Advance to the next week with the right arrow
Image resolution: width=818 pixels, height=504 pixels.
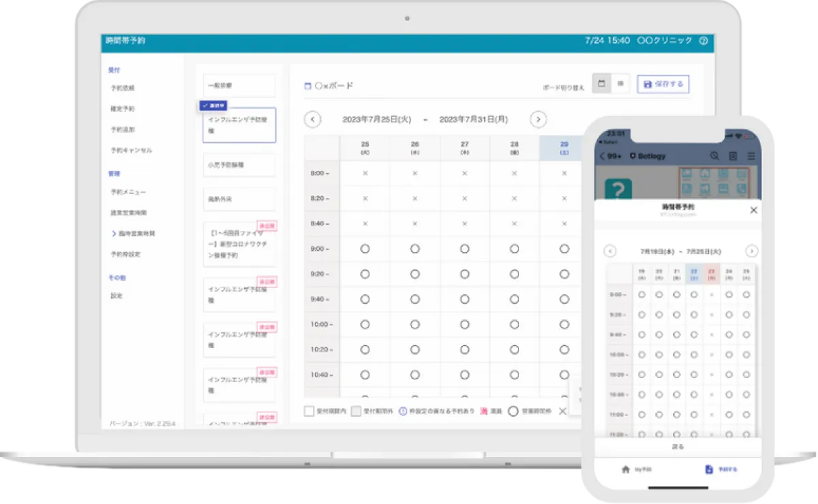[538, 119]
